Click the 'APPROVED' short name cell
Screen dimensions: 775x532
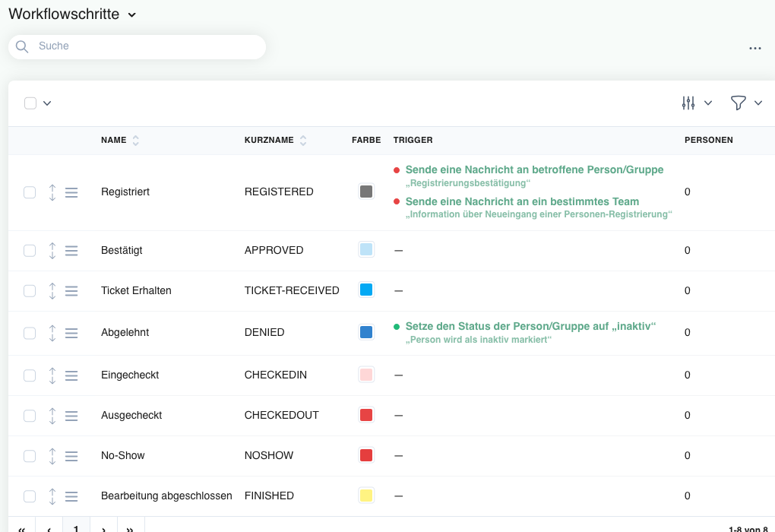[x=274, y=250]
